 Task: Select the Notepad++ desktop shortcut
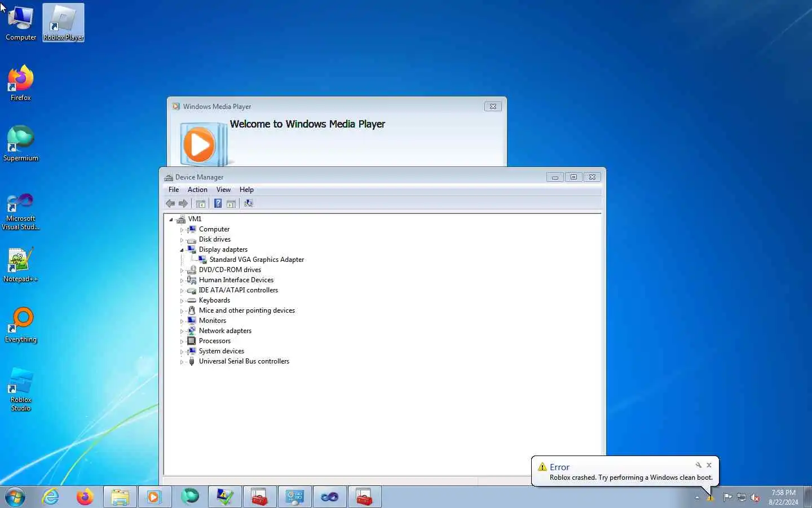(21, 265)
